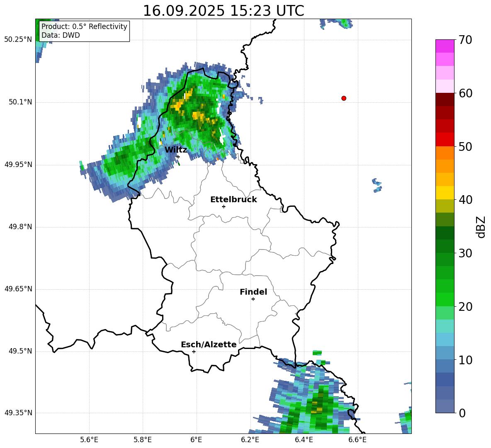Click the 6.4°E longitude label

pyautogui.click(x=304, y=440)
